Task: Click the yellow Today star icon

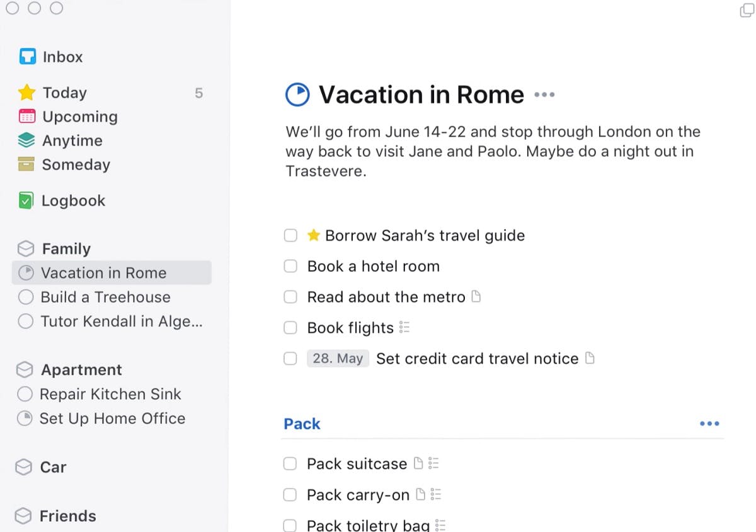Action: (x=26, y=93)
